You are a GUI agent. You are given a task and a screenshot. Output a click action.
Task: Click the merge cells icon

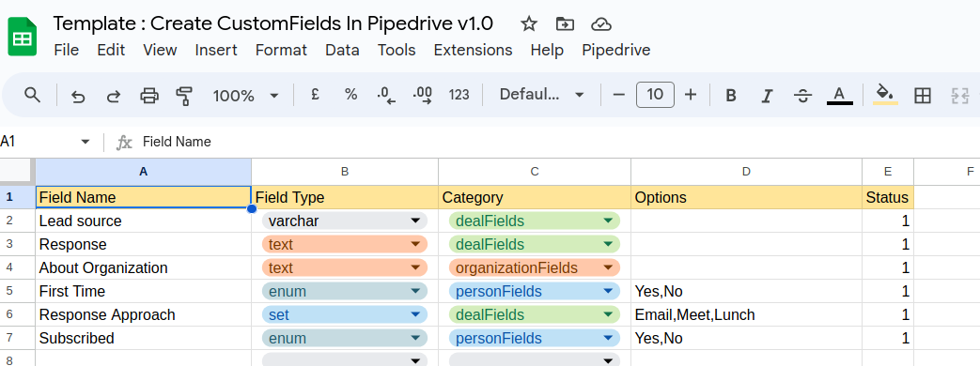click(959, 96)
